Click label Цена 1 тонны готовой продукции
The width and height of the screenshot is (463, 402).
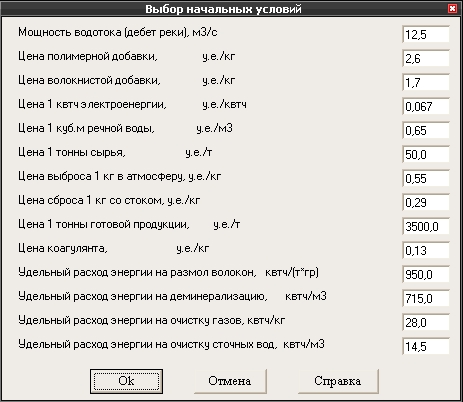click(104, 225)
